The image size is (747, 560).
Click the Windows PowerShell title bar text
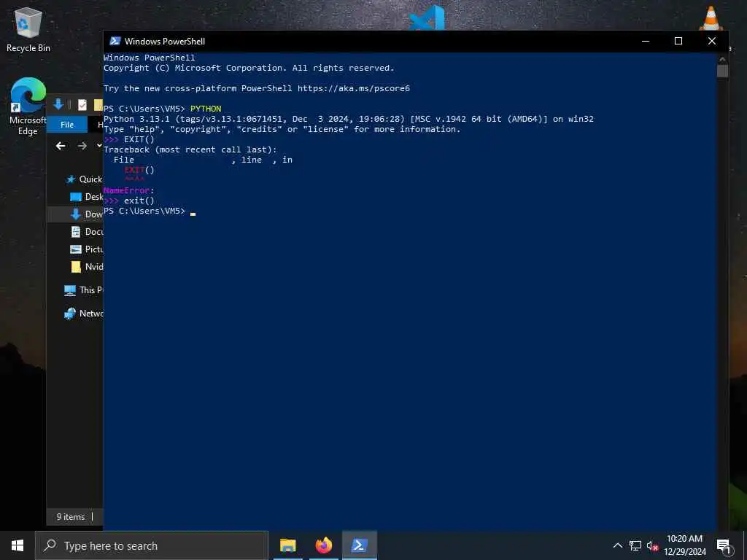tap(165, 42)
